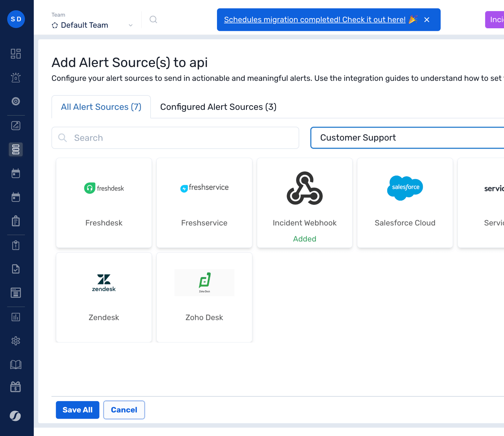The height and width of the screenshot is (436, 504).
Task: Open the search magnifier next to Team
Action: (x=153, y=20)
